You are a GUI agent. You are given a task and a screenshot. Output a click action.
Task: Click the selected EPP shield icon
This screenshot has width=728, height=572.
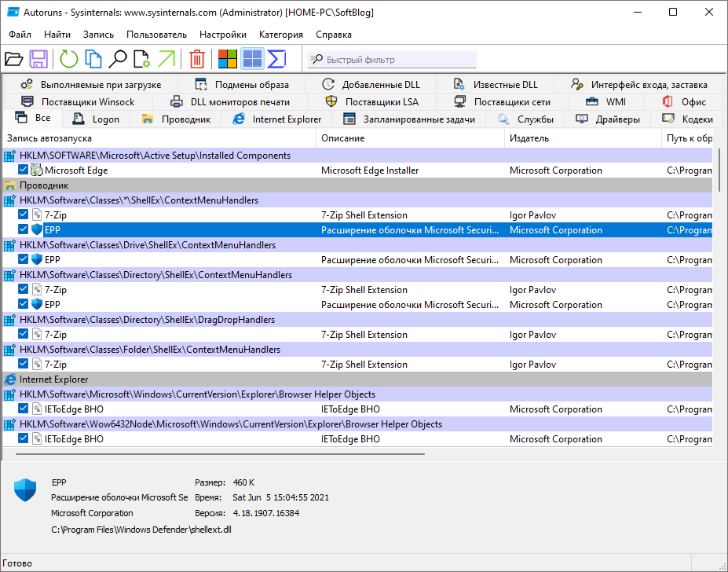pos(37,229)
